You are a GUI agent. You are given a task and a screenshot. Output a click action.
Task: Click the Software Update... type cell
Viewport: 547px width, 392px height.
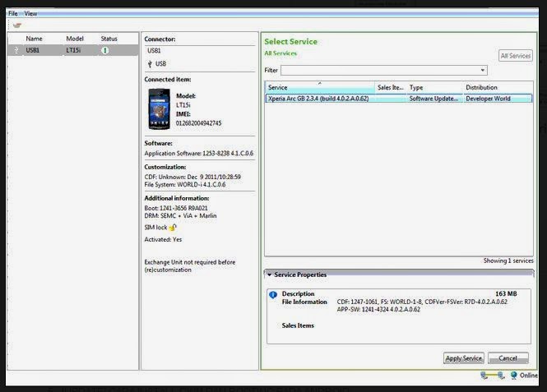point(433,99)
